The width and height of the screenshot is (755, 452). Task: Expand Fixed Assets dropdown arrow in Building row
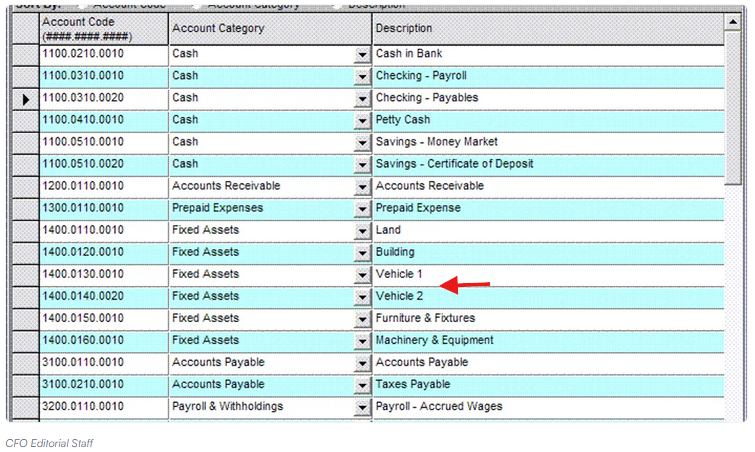coord(362,253)
